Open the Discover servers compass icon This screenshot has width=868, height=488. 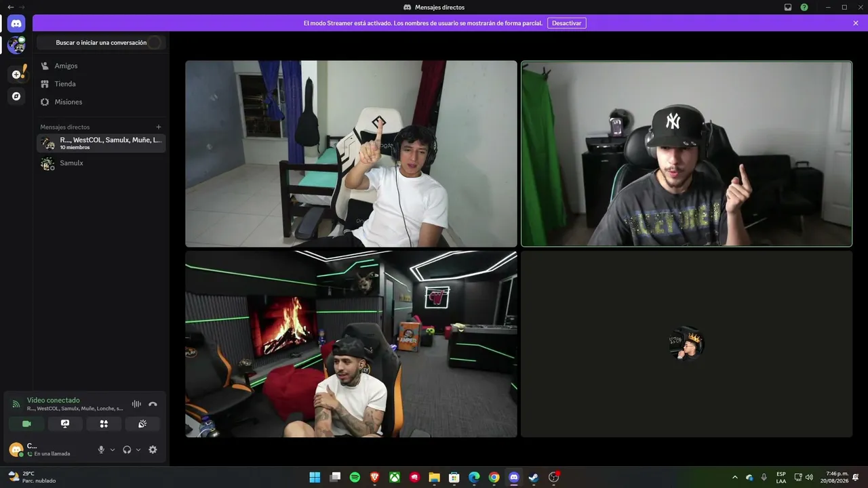click(16, 96)
